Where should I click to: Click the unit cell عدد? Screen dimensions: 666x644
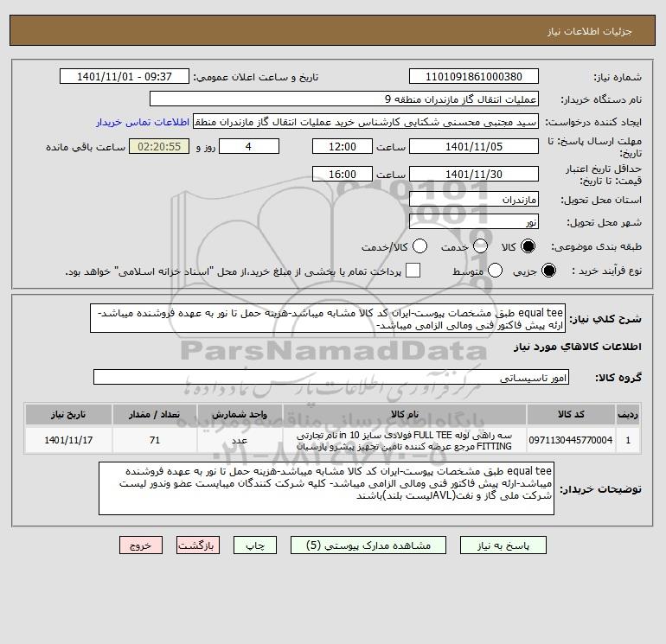240,441
